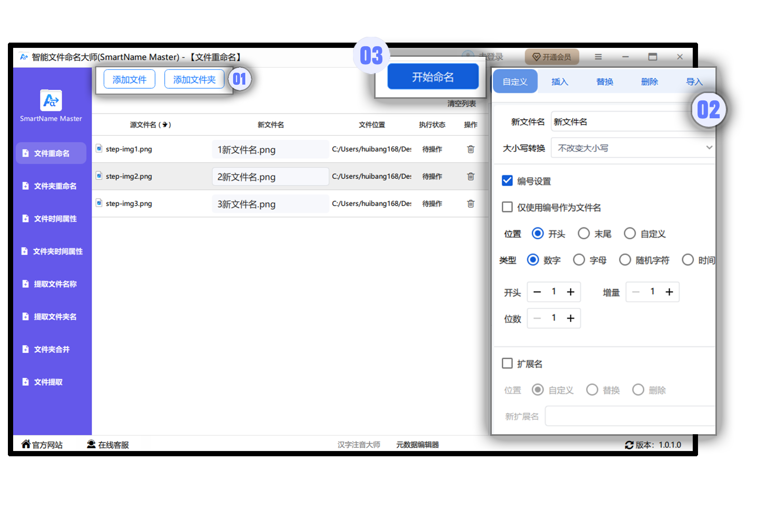This screenshot has height=532, width=768.
Task: Open 官方网站 home icon link
Action: (26, 444)
